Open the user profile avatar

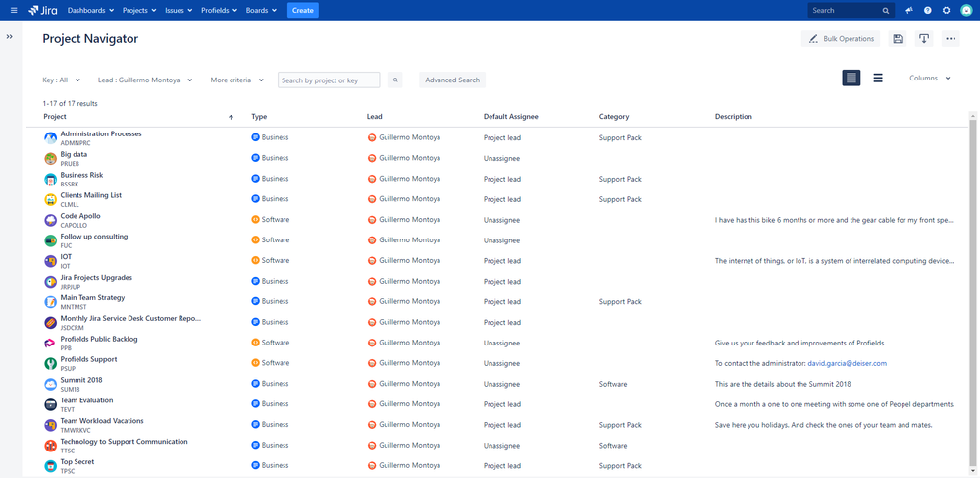966,10
